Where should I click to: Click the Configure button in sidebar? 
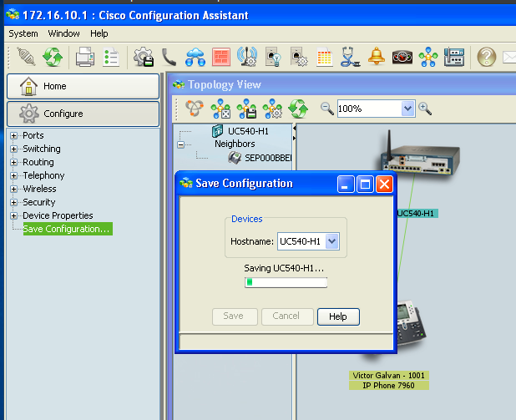pos(83,114)
